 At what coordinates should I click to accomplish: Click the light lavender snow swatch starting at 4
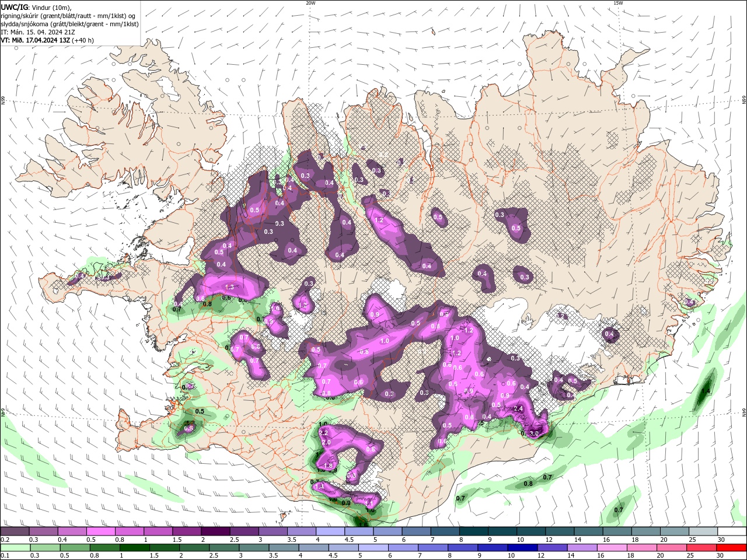click(330, 531)
